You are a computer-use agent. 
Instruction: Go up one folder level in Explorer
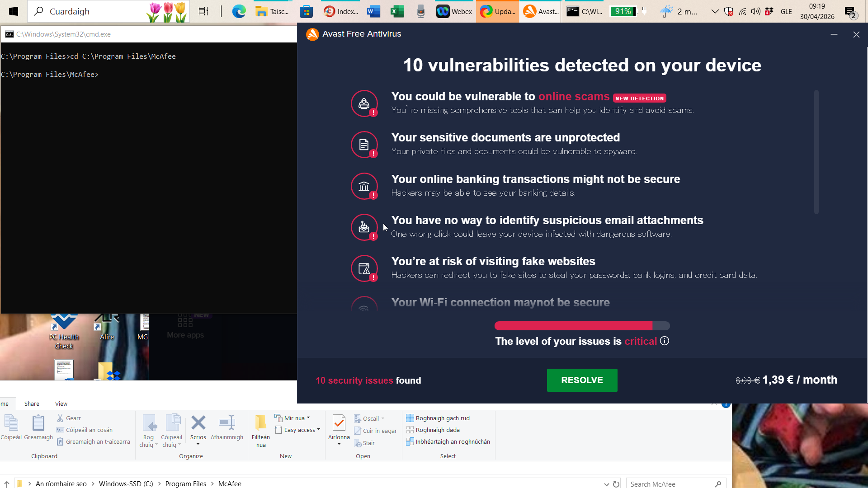pyautogui.click(x=7, y=484)
